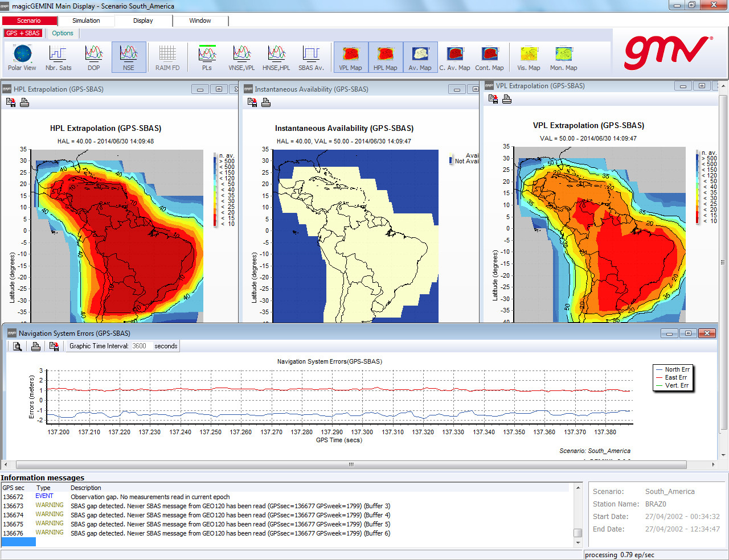Minimize the HPL Extrapolation window

pyautogui.click(x=200, y=89)
